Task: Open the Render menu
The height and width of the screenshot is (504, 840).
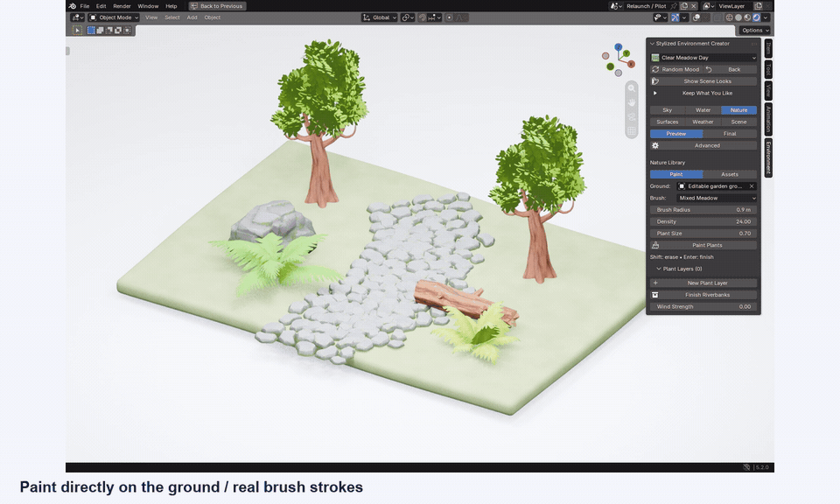Action: (122, 6)
